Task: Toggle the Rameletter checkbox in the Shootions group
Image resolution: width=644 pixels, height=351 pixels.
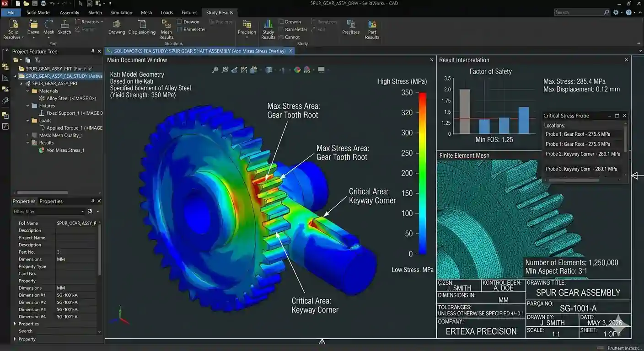Action: coord(180,29)
